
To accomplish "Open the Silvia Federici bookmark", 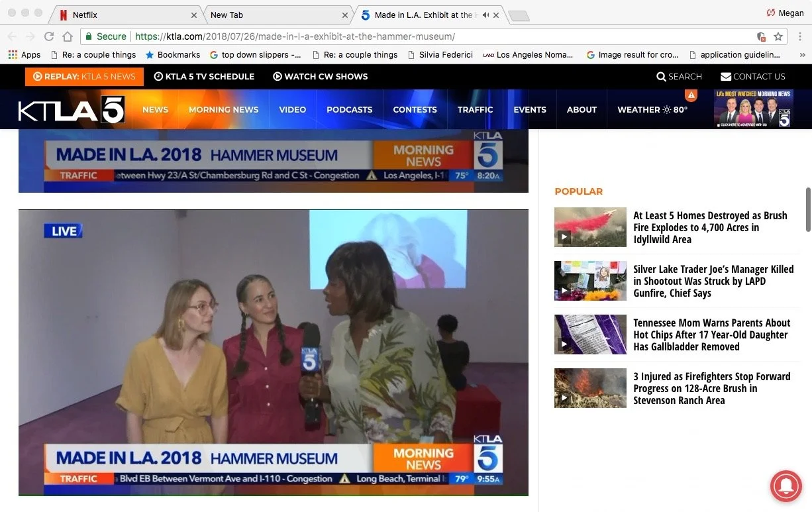I will (x=440, y=55).
